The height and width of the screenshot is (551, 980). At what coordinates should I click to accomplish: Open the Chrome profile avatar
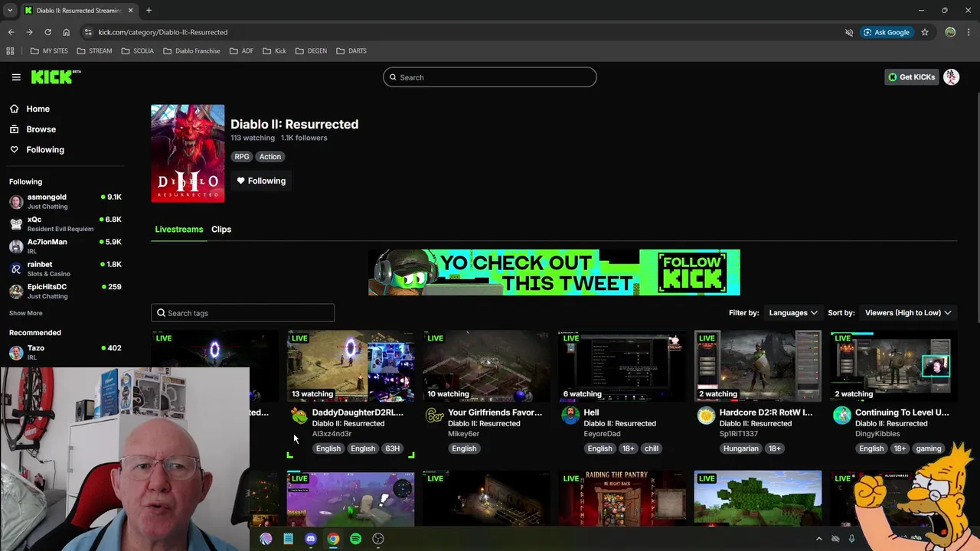pyautogui.click(x=950, y=32)
